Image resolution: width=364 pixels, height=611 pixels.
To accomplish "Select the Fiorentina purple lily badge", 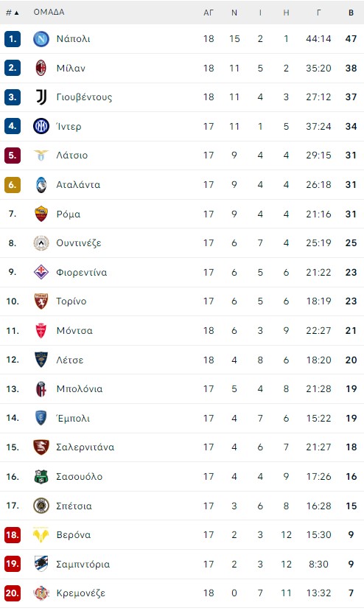I will coord(41,272).
